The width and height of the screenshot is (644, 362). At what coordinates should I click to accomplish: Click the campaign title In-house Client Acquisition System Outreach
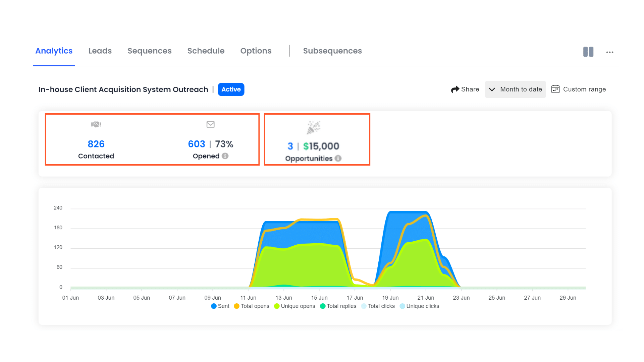tap(123, 89)
